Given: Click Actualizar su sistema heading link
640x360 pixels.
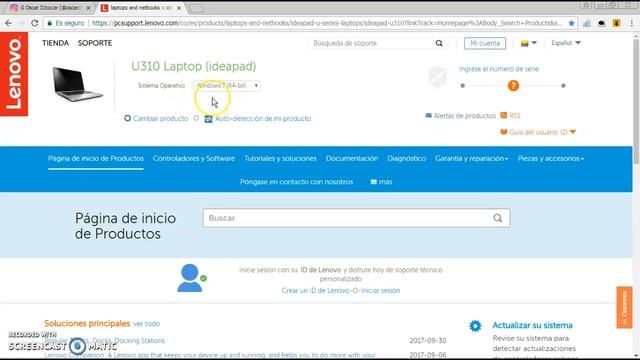Looking at the screenshot, I should coord(532,325).
